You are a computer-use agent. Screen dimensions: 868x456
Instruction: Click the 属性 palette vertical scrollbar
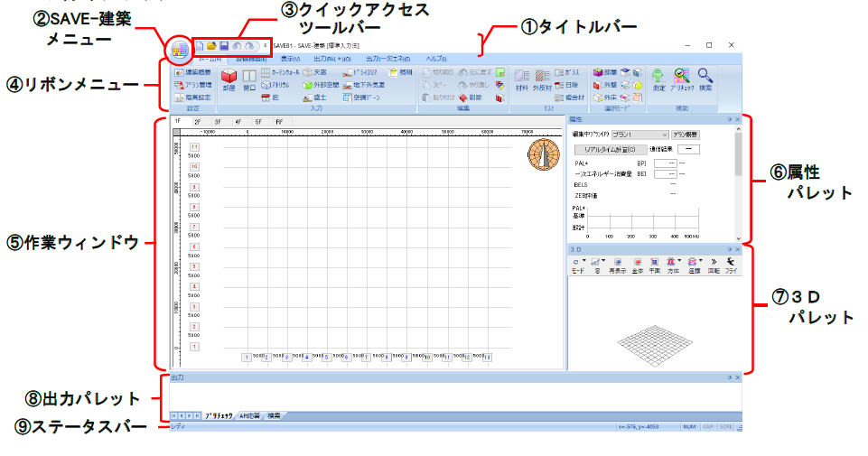[x=738, y=183]
